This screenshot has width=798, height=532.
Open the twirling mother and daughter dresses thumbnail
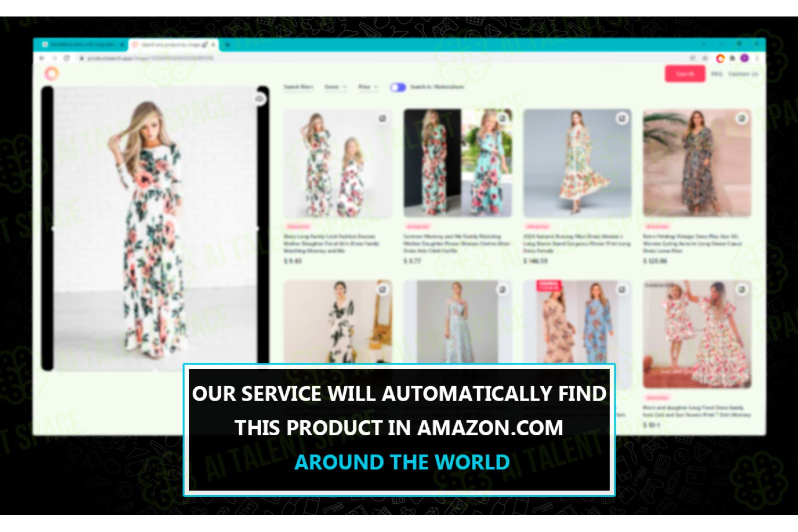[x=697, y=335]
